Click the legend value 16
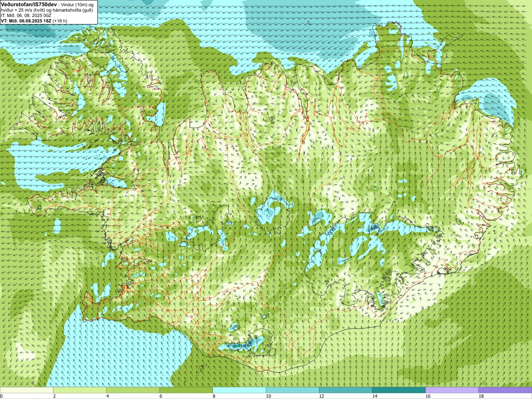Image resolution: width=532 pixels, height=399 pixels. coord(428,396)
